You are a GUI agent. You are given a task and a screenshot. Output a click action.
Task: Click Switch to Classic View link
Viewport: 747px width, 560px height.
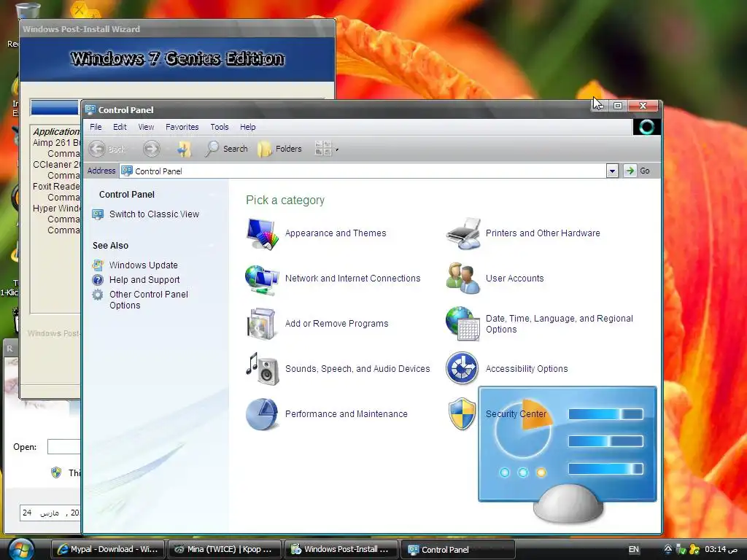(x=154, y=214)
